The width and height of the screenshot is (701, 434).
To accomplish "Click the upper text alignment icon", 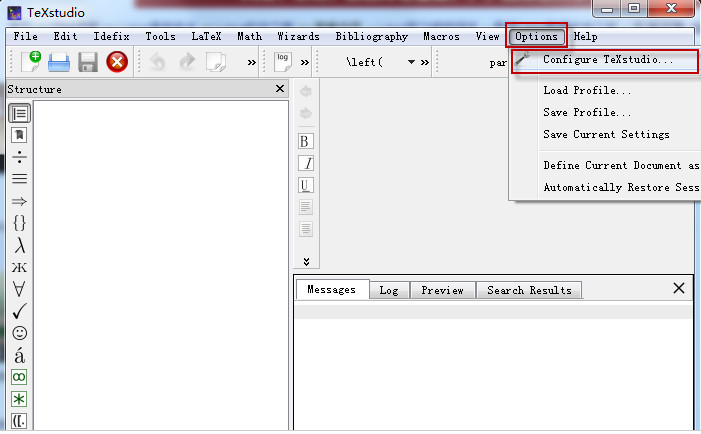I will point(306,207).
